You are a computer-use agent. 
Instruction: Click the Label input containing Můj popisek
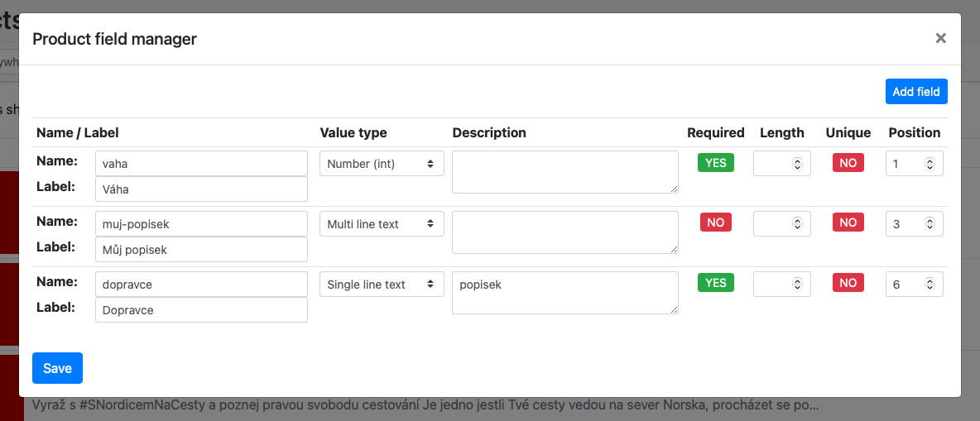pos(201,250)
